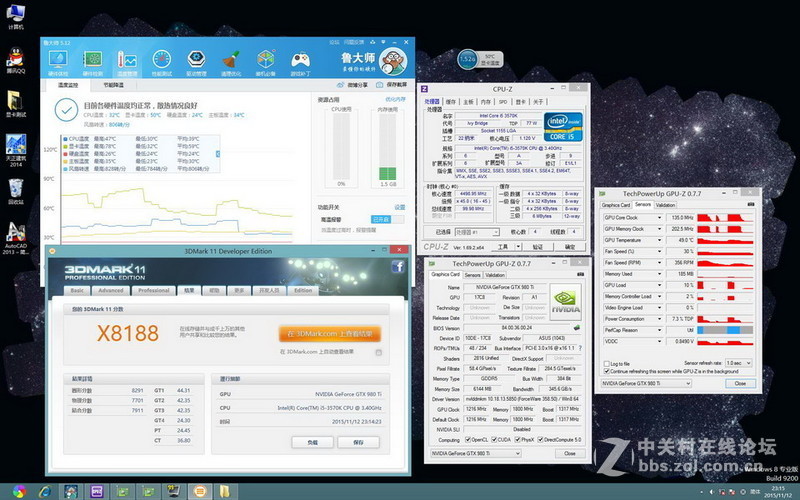
Task: Click the Lu Dashi mascot avatar
Action: tap(393, 61)
